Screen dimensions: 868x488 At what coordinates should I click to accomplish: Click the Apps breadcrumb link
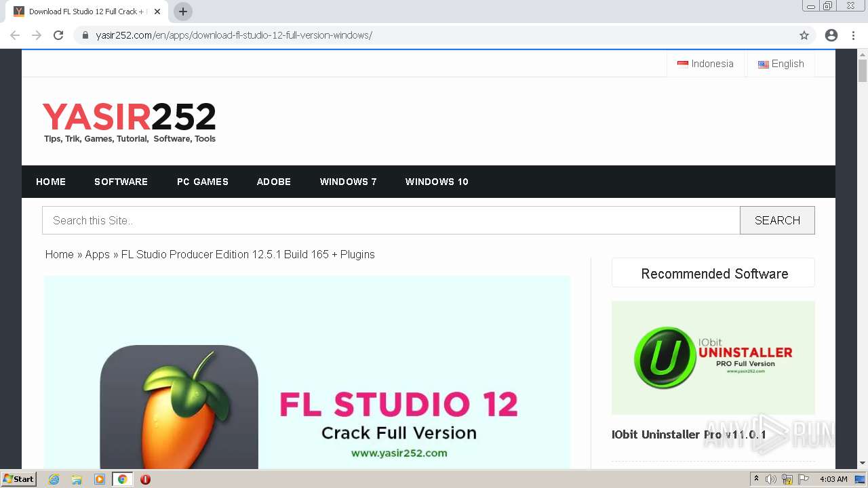(x=97, y=254)
